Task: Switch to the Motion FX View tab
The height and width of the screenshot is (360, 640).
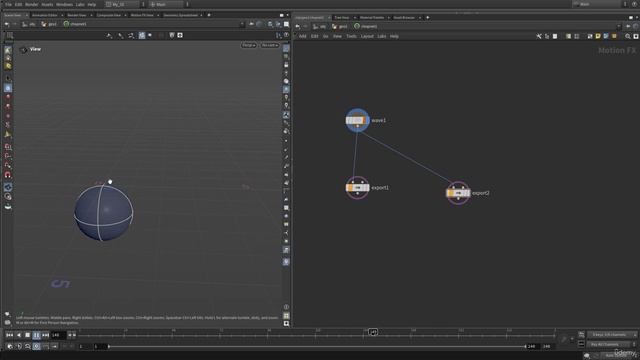Action: [142, 15]
